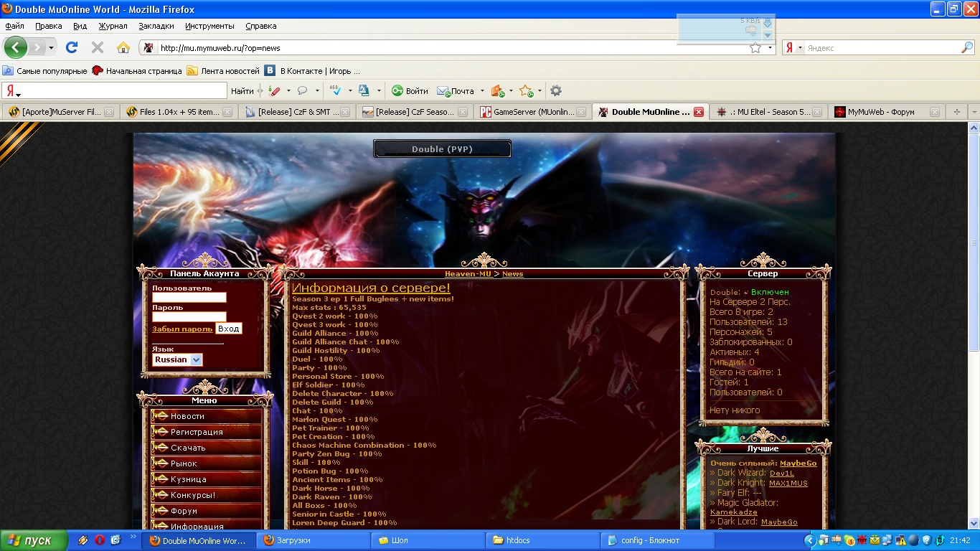Click the Информация о сервере heading link
The height and width of the screenshot is (551, 980).
click(x=371, y=288)
